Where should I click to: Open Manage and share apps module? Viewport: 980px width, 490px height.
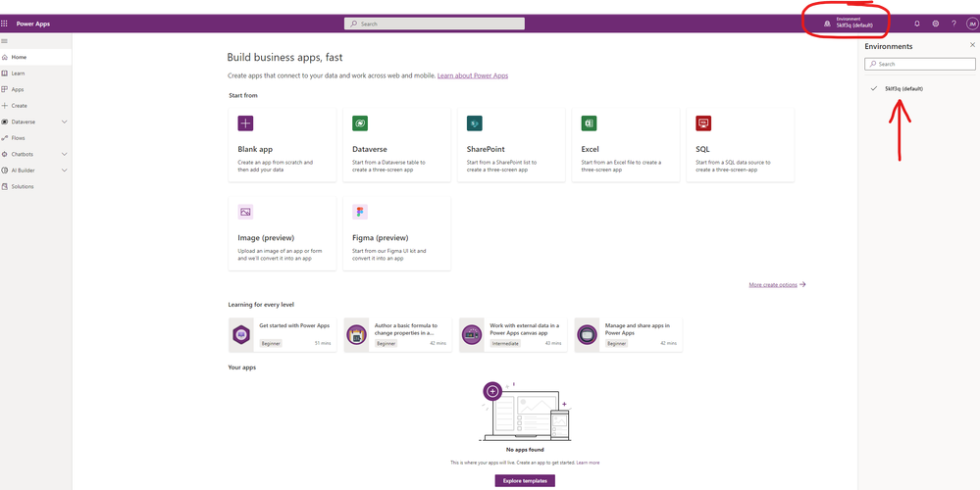[628, 334]
